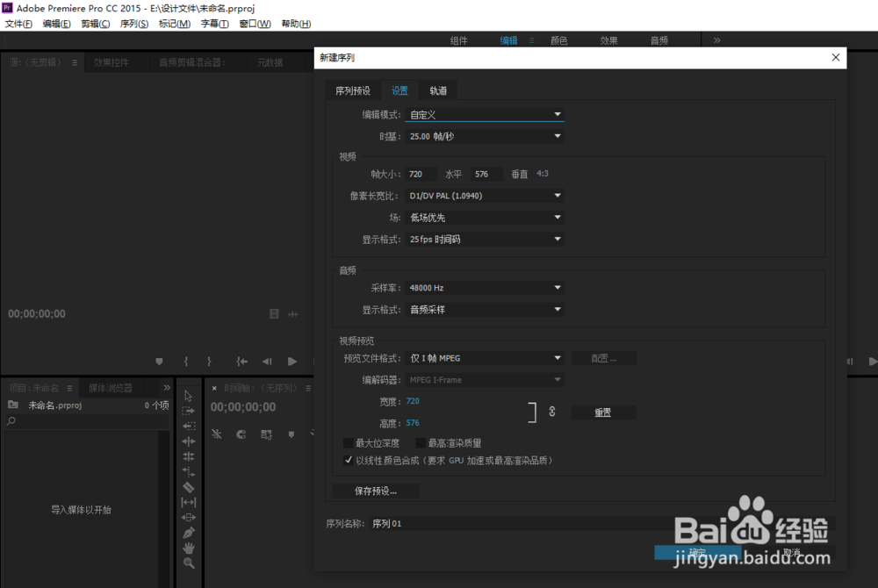The image size is (878, 588).
Task: Click the 保存预设 button
Action: (374, 491)
